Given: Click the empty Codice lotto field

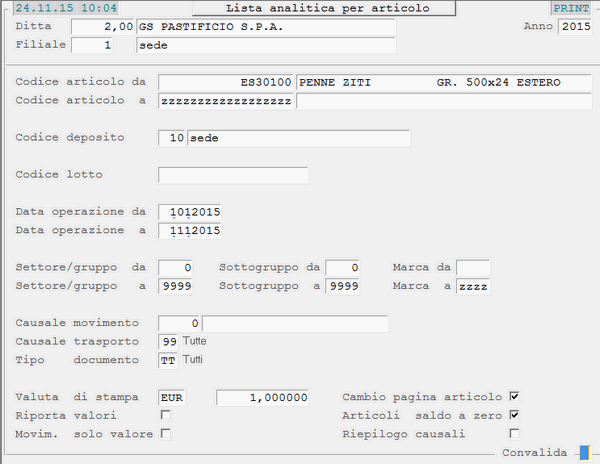Looking at the screenshot, I should click(233, 176).
